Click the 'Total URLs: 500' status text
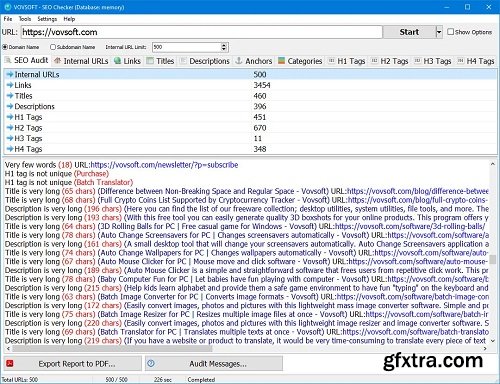This screenshot has height=384, width=500. click(x=20, y=379)
